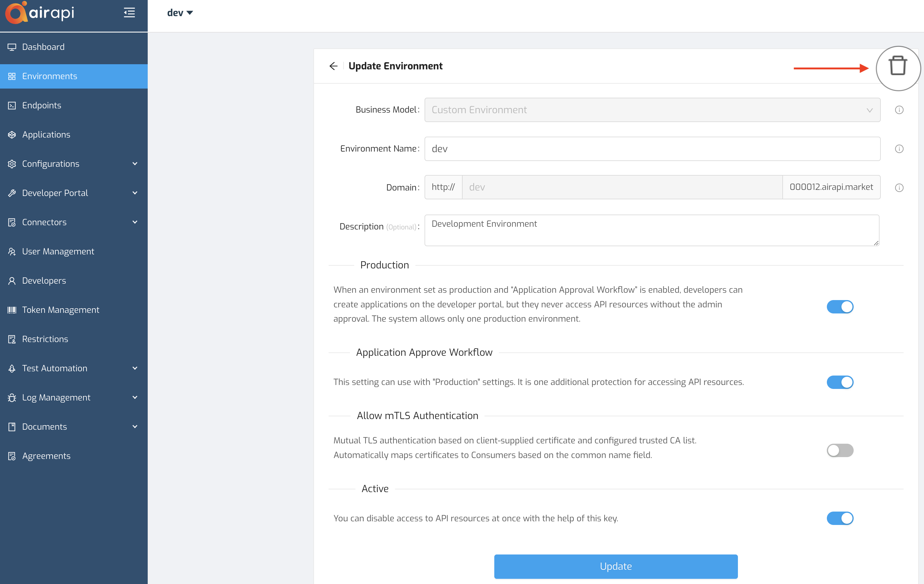Viewport: 924px width, 584px height.
Task: Open the Environment Name info icon
Action: tap(899, 149)
